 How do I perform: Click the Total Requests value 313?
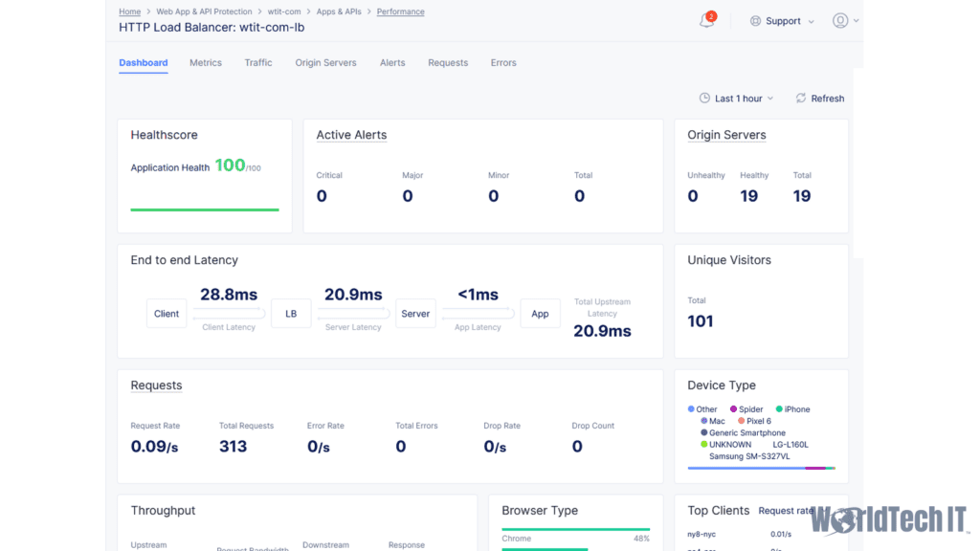coord(234,447)
